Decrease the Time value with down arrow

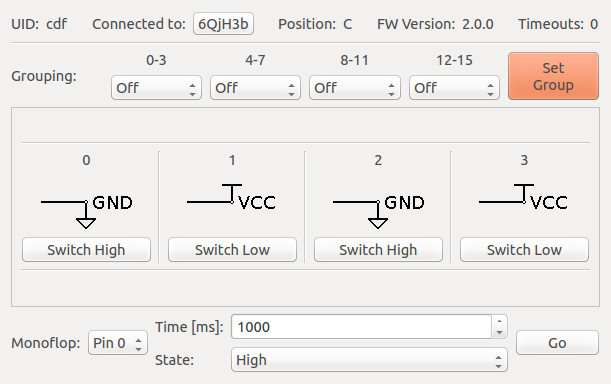[500, 333]
